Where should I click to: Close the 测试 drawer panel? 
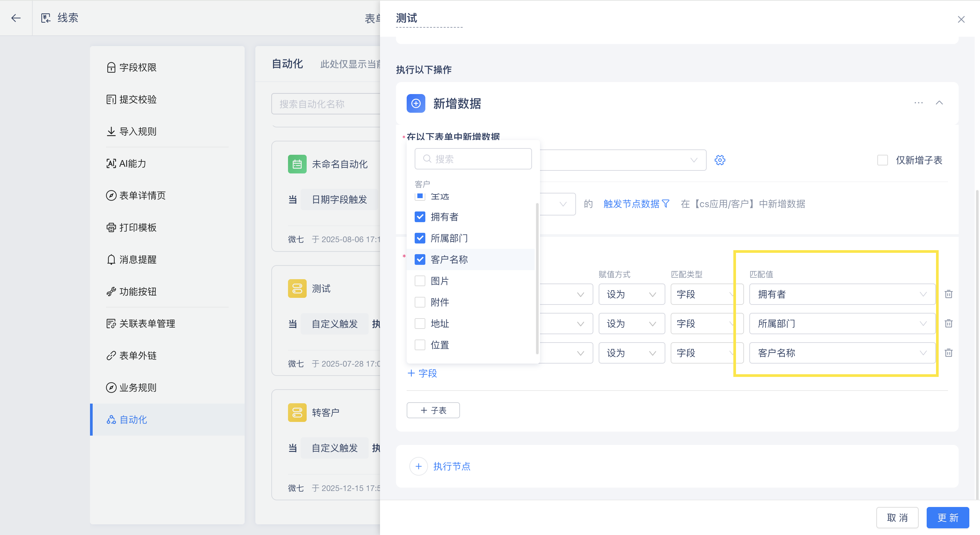[x=961, y=19]
